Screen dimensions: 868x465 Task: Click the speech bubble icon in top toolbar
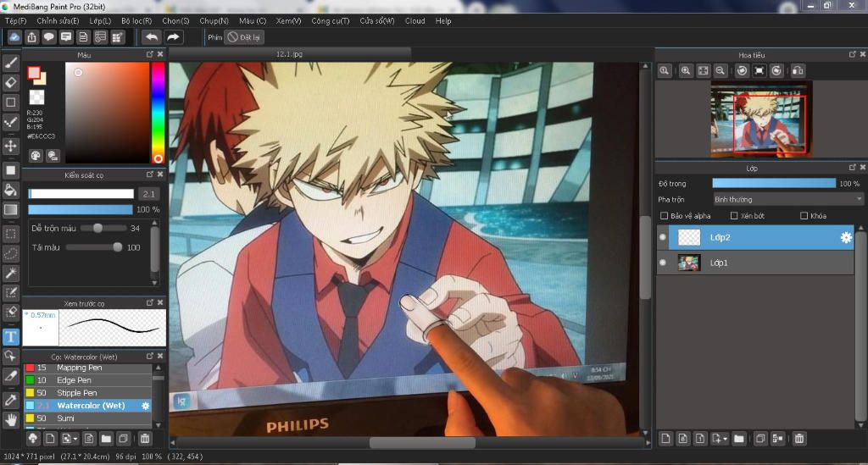48,37
